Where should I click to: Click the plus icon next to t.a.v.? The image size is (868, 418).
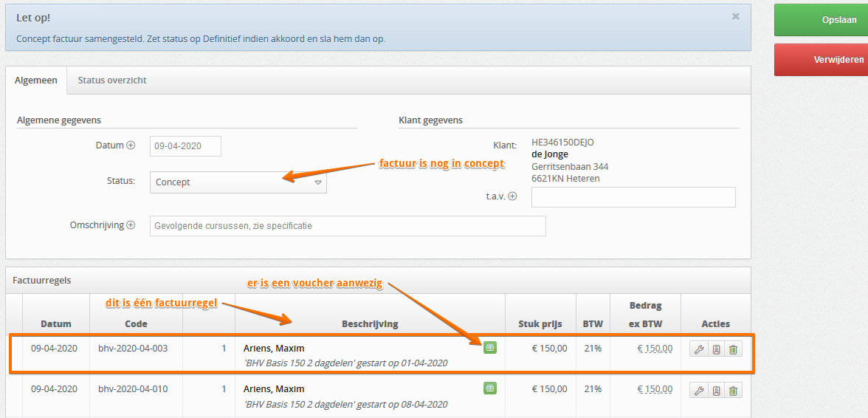point(512,196)
